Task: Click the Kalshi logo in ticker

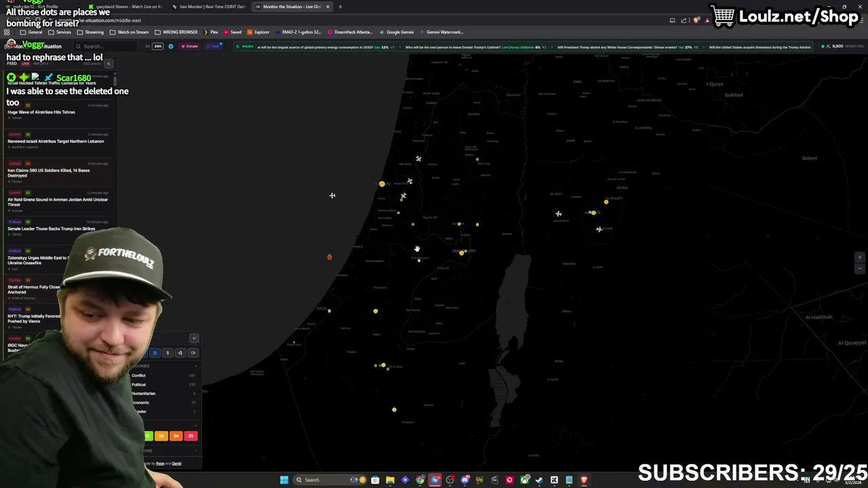Action: coord(243,47)
